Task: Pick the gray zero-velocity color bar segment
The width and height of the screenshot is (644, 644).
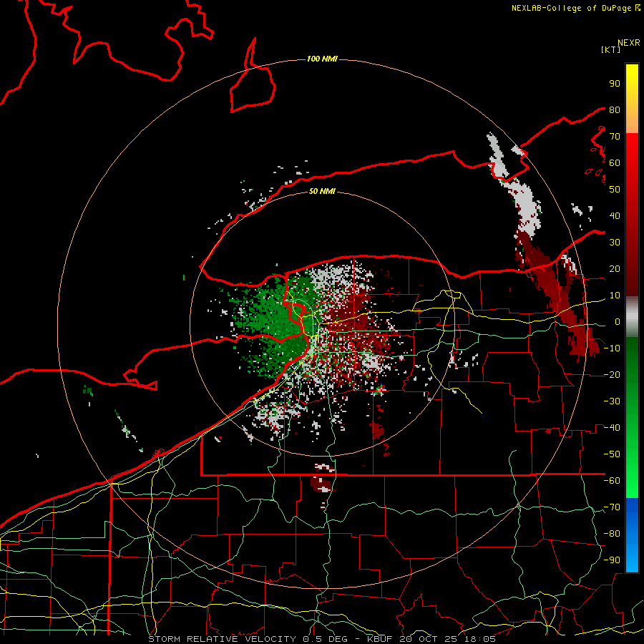Action: (x=632, y=317)
